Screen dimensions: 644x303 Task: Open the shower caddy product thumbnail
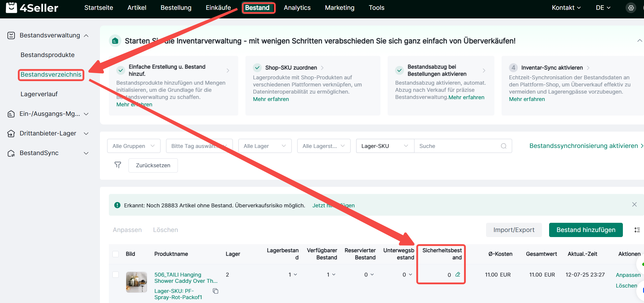(x=137, y=282)
